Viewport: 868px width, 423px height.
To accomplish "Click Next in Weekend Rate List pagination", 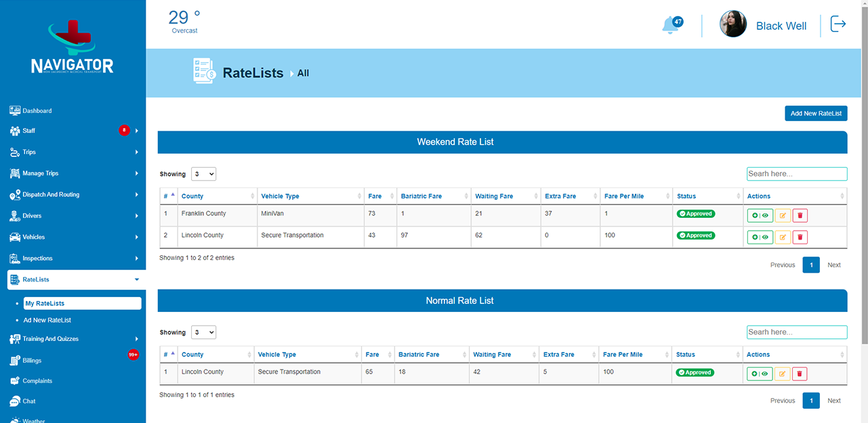I will point(833,265).
